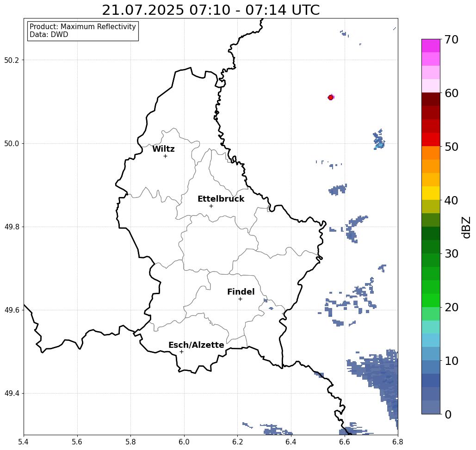Screen dimensions: 476x450
Task: Click the longitude tick label 6.4
Action: (291, 442)
